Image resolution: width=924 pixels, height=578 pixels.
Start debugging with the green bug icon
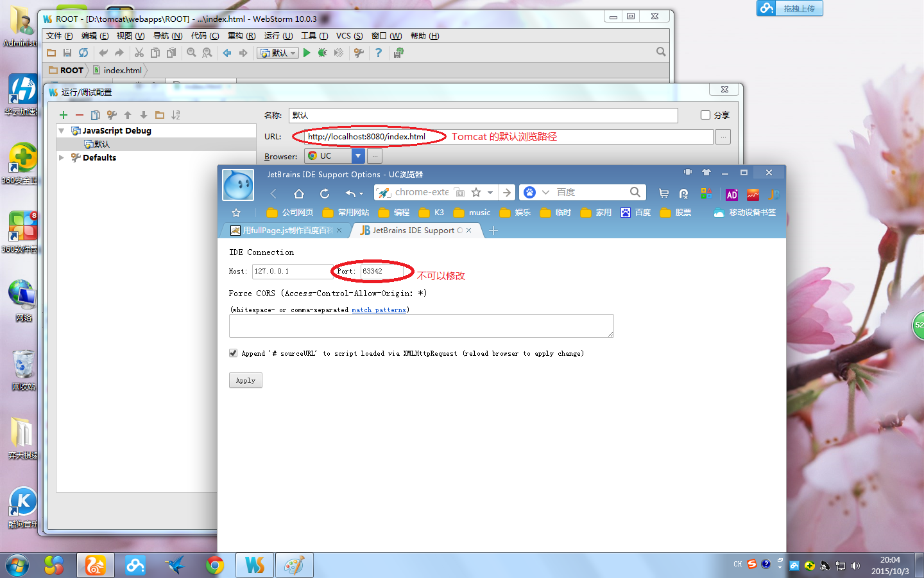[x=323, y=53]
